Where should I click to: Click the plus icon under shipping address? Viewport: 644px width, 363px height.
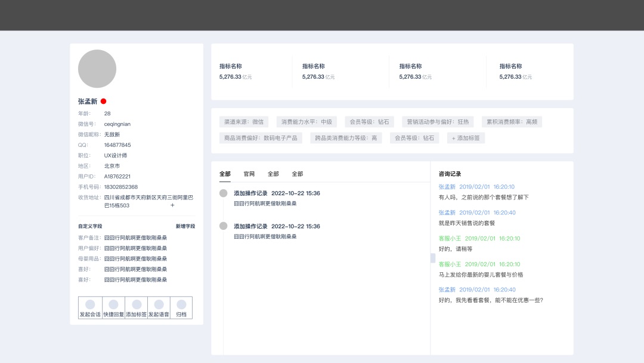[x=172, y=205]
